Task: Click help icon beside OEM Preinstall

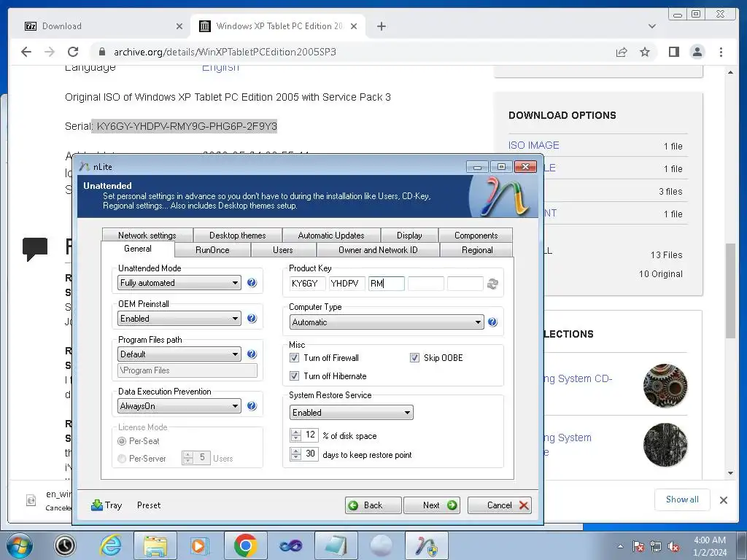Action: [252, 319]
